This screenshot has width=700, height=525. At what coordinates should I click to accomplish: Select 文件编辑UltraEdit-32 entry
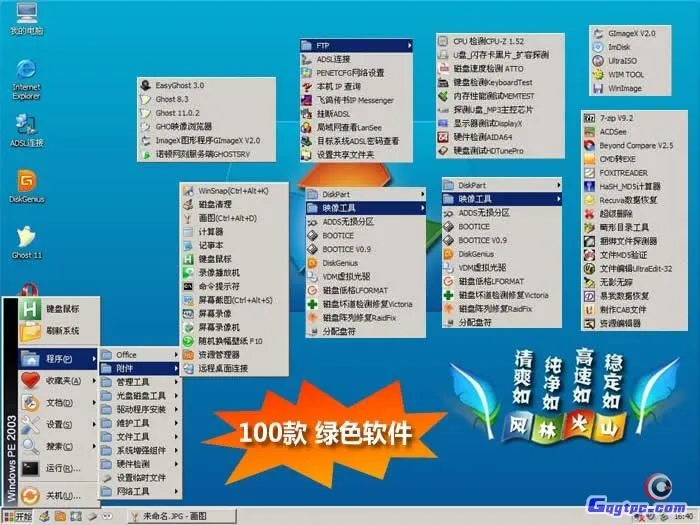[x=634, y=269]
